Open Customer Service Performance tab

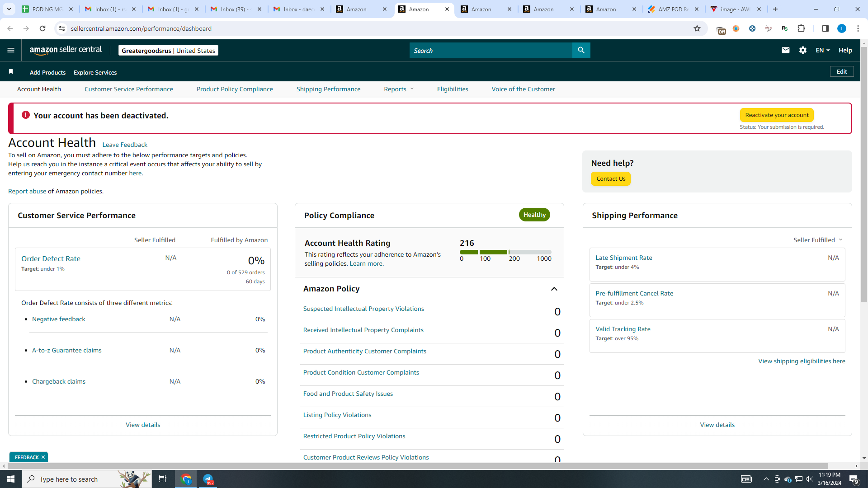(129, 89)
